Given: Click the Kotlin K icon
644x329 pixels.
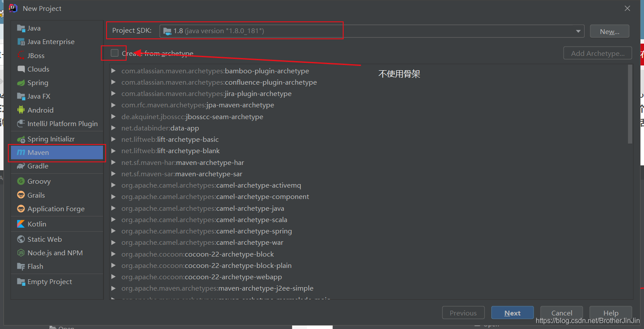Looking at the screenshot, I should 21,224.
